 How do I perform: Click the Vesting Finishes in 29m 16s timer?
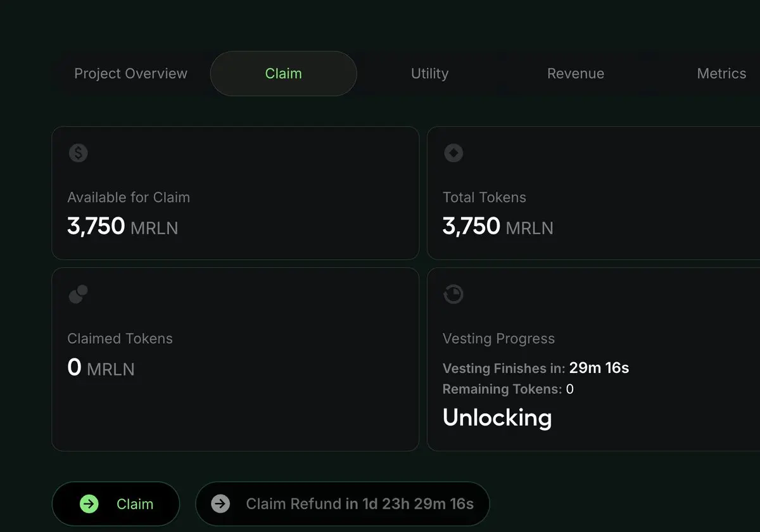[x=536, y=368]
